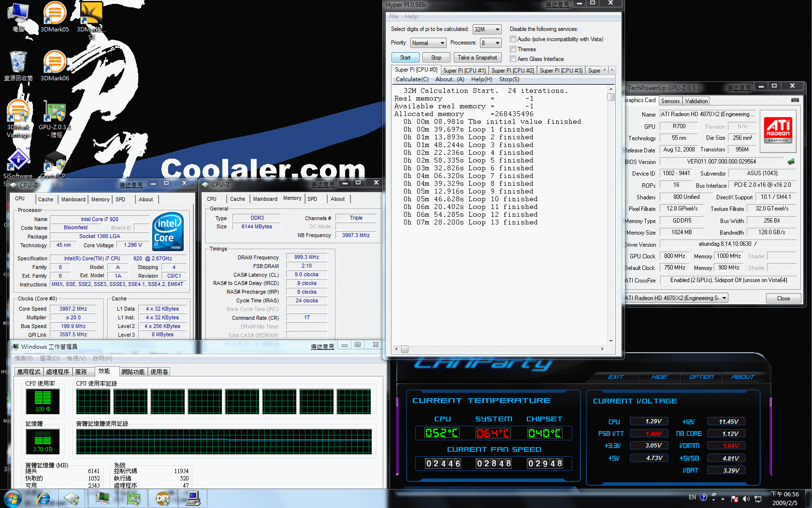
Task: Click Start button in Hyper PI
Action: click(x=405, y=58)
